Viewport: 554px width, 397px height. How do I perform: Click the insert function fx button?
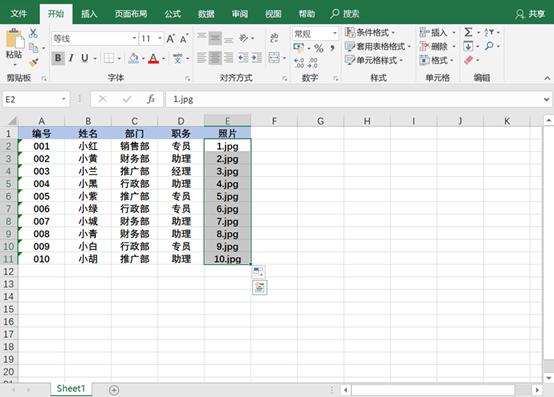pos(151,99)
